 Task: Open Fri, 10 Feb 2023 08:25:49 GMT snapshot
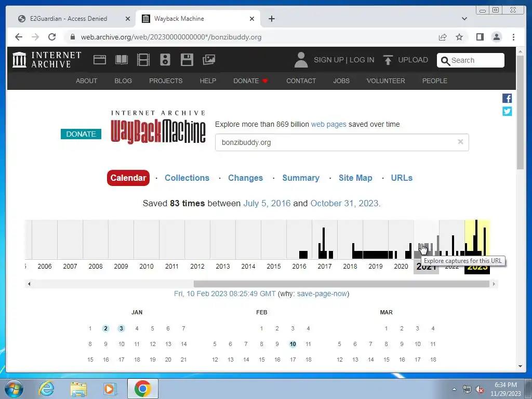tap(224, 294)
